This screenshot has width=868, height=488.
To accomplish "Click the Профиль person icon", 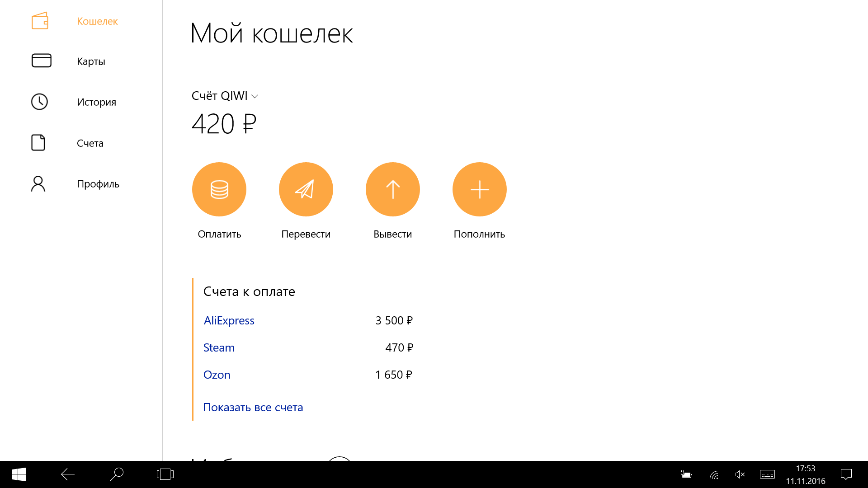I will coord(38,183).
